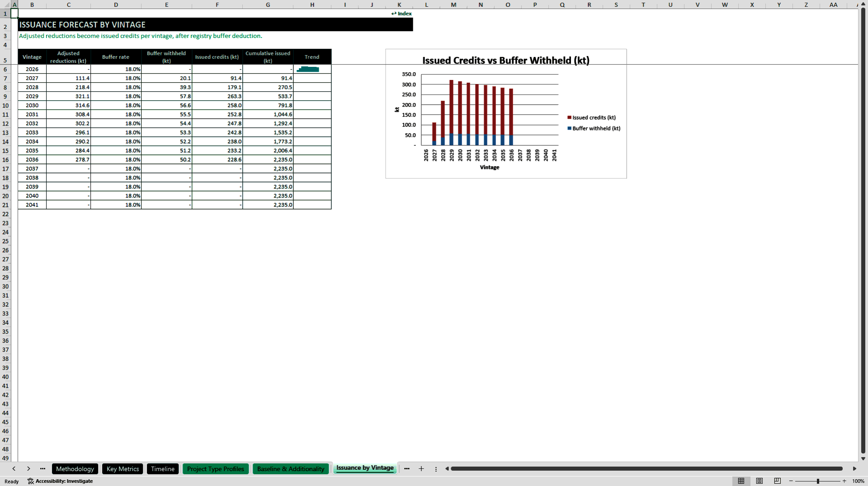Open the Key Metrics sheet tab
This screenshot has height=486, width=868.
point(123,469)
